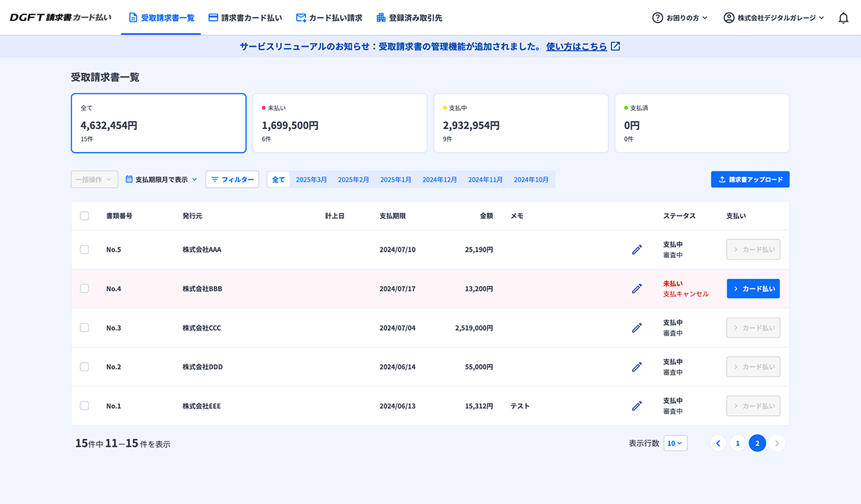Viewport: 861px width, 504px height.
Task: Check the box for invoice No.4
Action: point(85,288)
